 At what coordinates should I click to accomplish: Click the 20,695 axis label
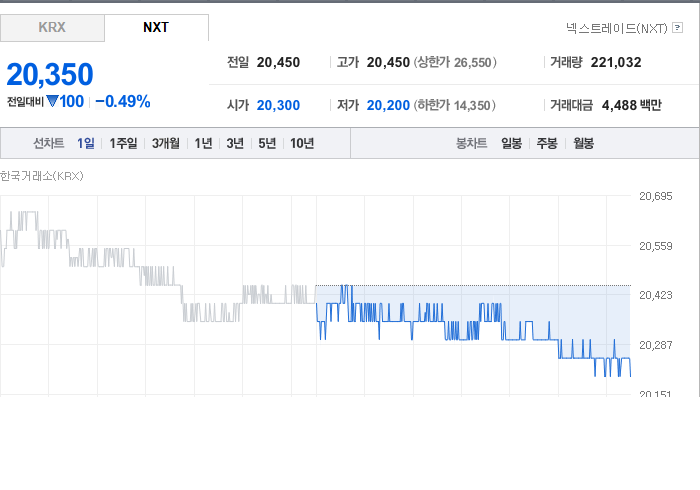click(x=656, y=196)
